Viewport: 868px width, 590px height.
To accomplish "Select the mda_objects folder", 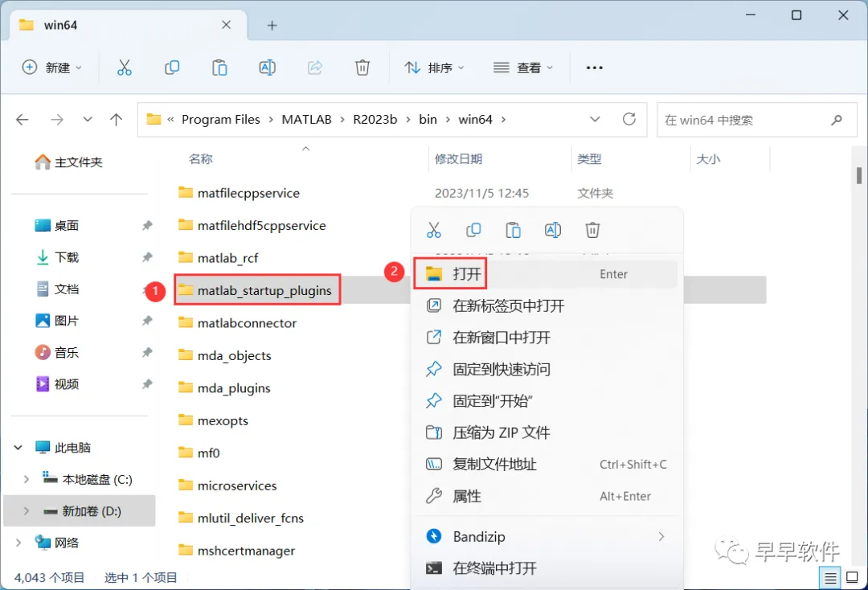I will pyautogui.click(x=225, y=355).
